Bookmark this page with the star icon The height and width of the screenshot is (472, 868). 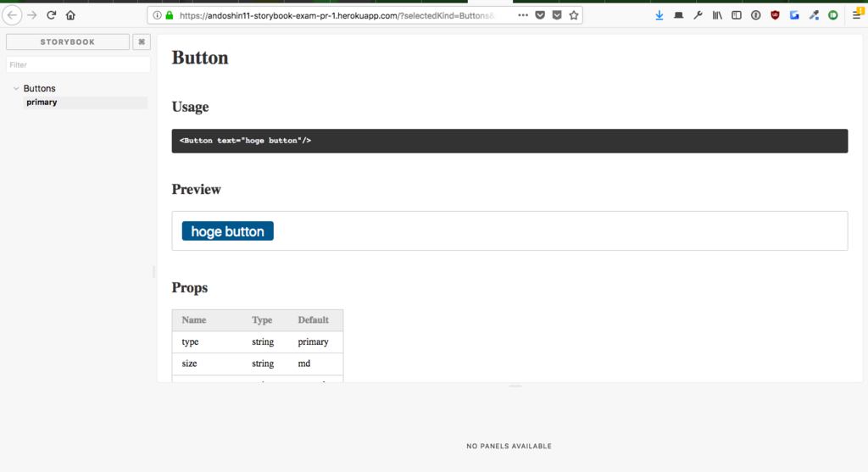(574, 15)
